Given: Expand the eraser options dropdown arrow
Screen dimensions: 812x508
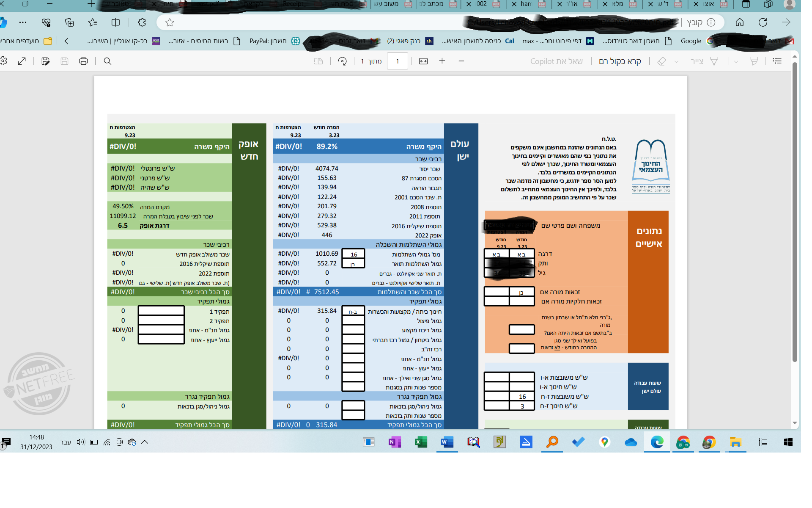Looking at the screenshot, I should (676, 62).
